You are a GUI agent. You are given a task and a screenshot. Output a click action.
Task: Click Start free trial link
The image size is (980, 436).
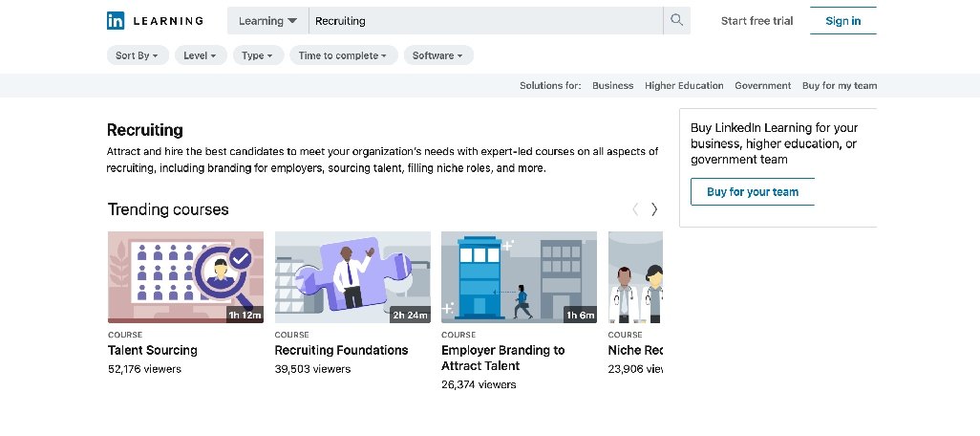coord(756,20)
